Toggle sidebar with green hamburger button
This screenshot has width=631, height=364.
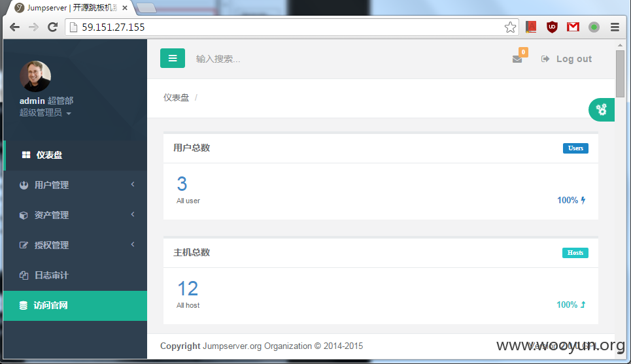coord(173,58)
